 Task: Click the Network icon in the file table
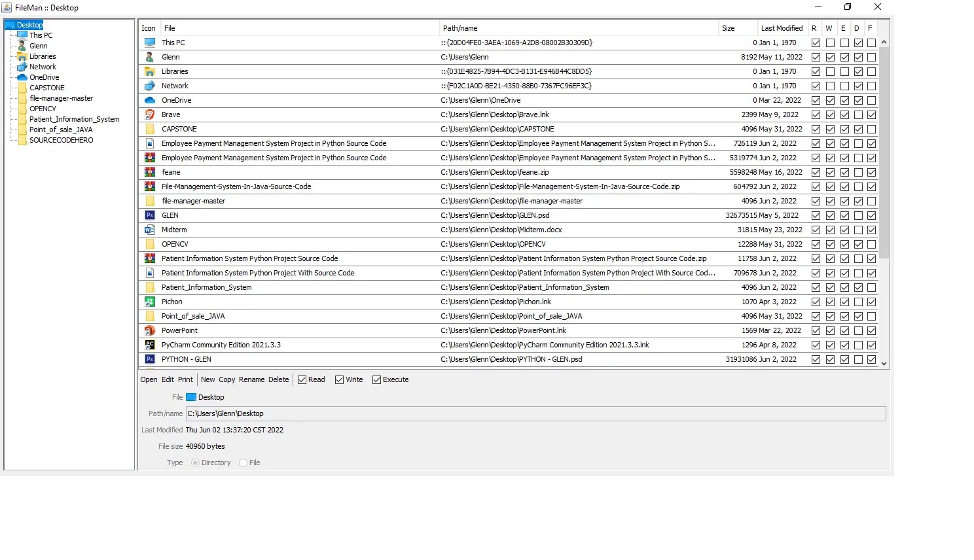click(150, 86)
